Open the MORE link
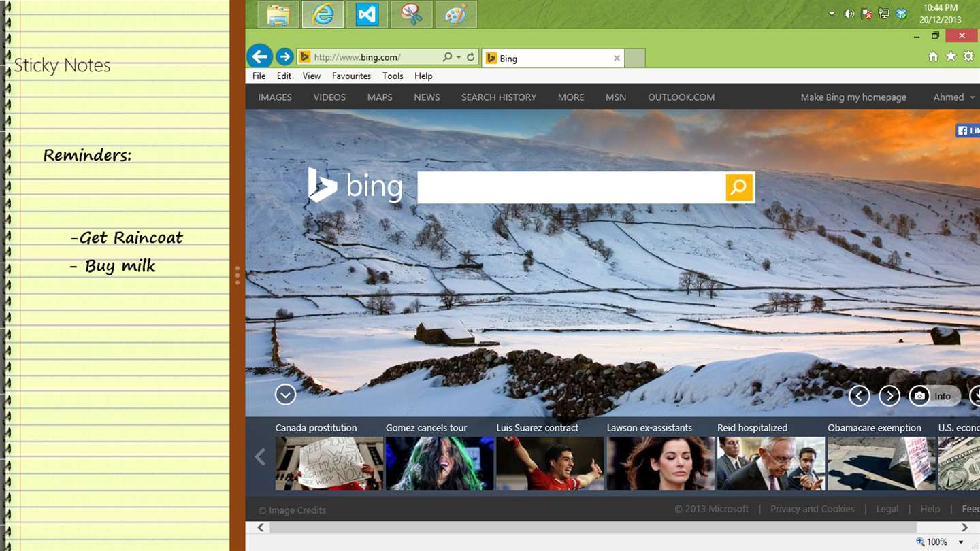 [571, 97]
